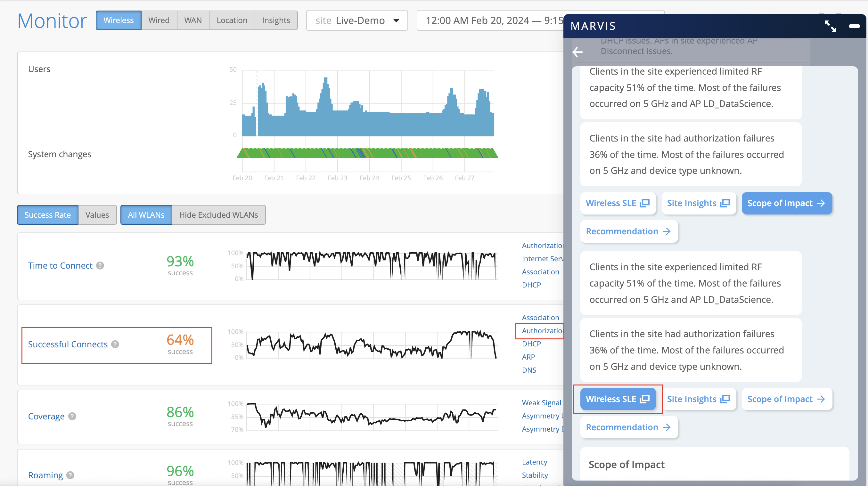
Task: Click Time to Connect help icon
Action: 100,266
